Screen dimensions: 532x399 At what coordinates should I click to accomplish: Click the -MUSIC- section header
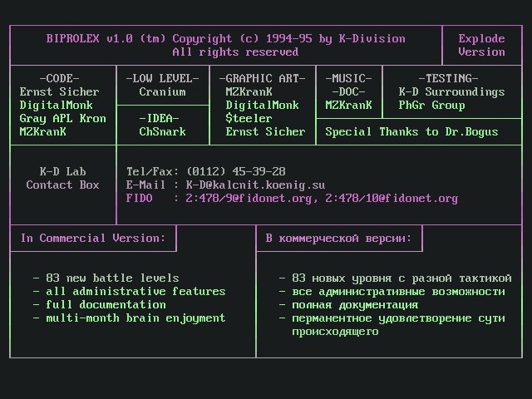pos(348,78)
